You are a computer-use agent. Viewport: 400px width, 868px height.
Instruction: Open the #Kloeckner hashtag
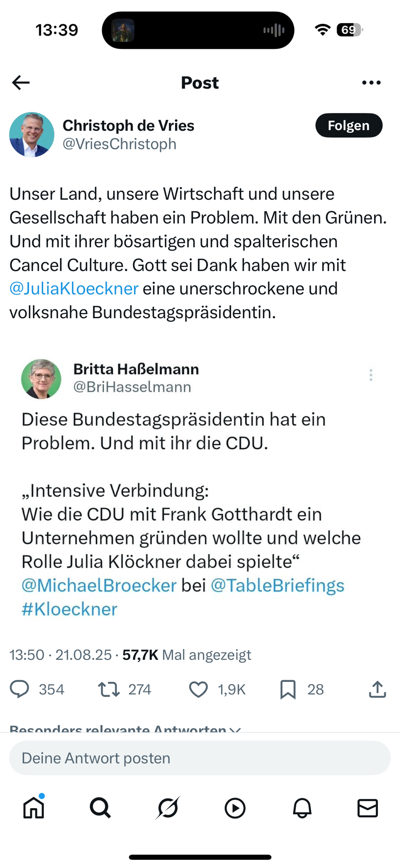[x=69, y=609]
